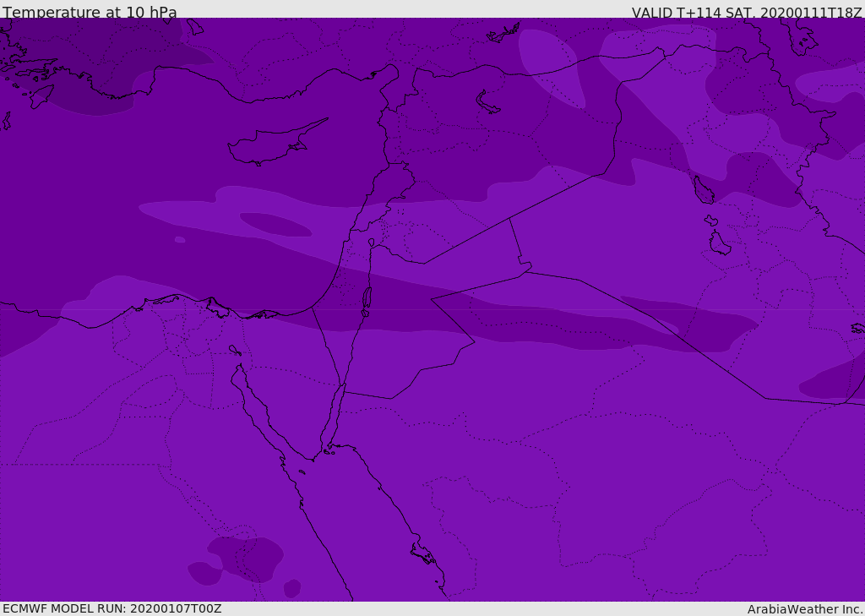
Task: Select the Razzaza lake outline in Iraq
Action: click(x=720, y=243)
